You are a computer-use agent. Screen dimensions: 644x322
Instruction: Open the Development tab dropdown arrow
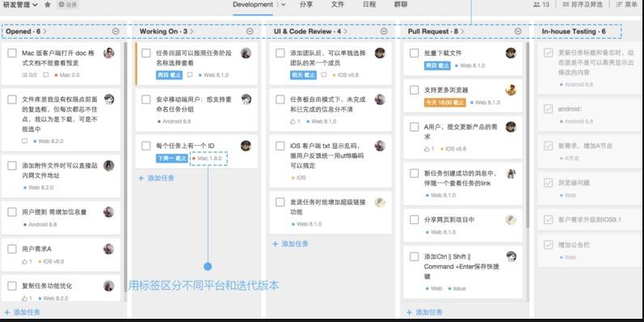(x=284, y=5)
